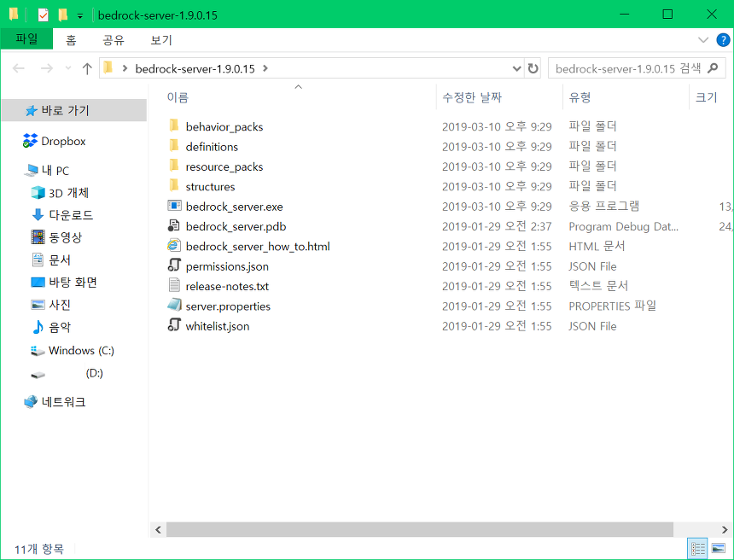Select the structures folder icon
This screenshot has height=560, width=734.
(x=174, y=186)
